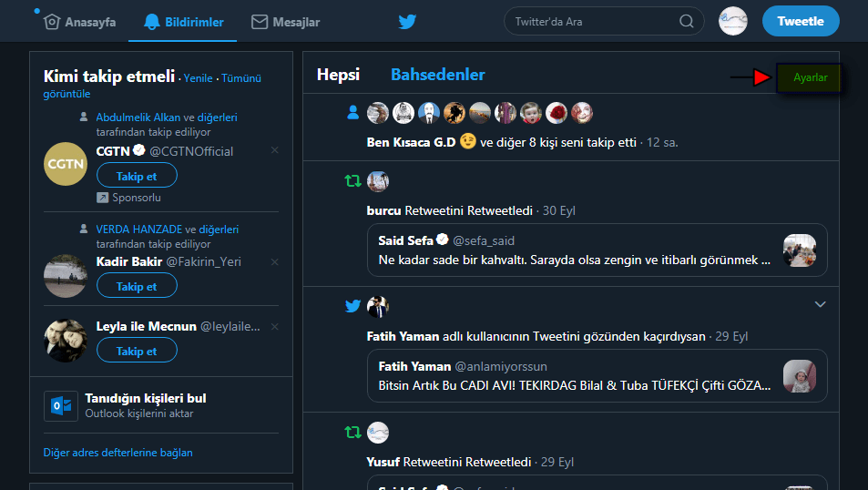Click the CGTN profile avatar

click(66, 164)
